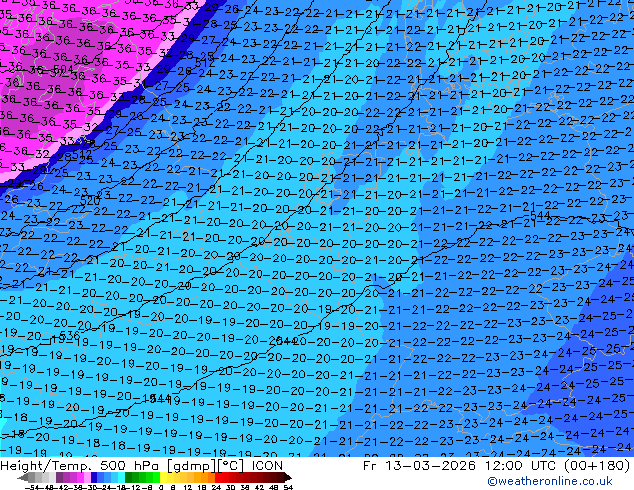Click the '54' value on the legend scale
This screenshot has width=634, height=490.
pos(288,487)
